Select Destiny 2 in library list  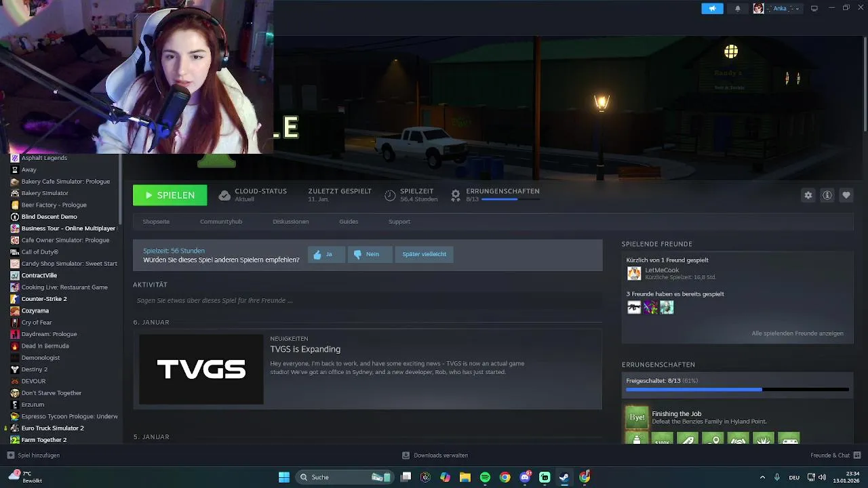pos(35,369)
